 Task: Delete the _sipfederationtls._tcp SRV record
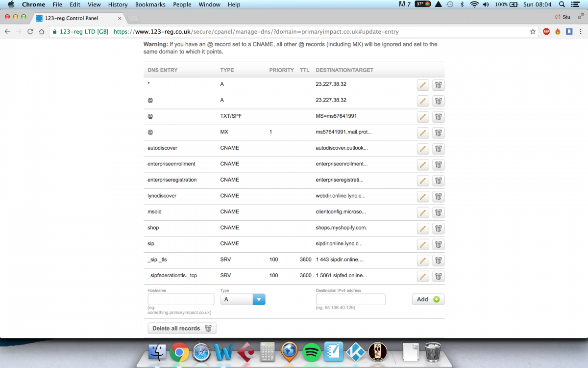point(439,276)
